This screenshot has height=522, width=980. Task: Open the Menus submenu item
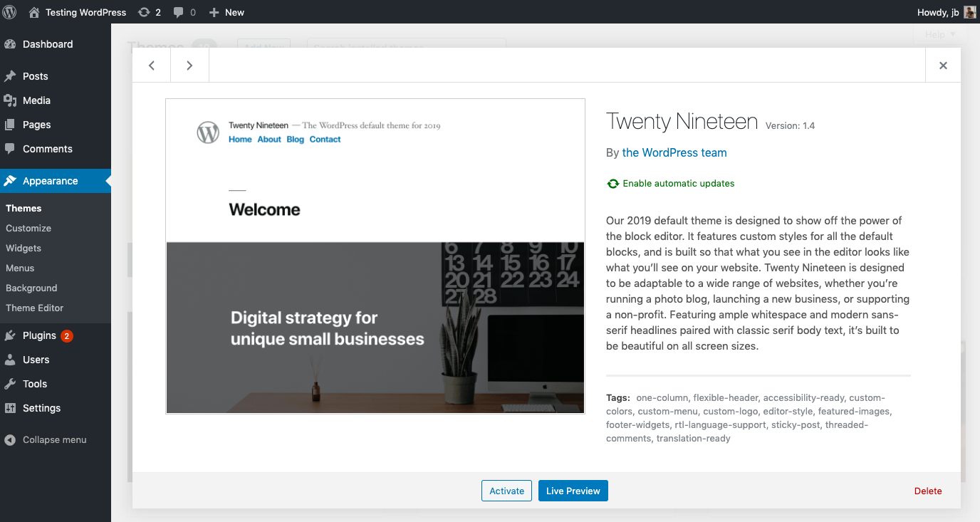pos(20,268)
